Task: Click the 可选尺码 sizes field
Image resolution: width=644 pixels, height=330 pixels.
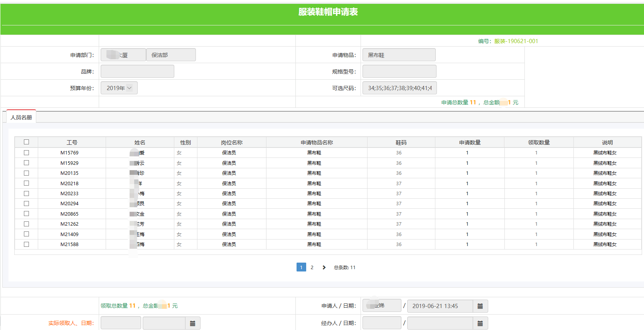Action: (x=399, y=88)
